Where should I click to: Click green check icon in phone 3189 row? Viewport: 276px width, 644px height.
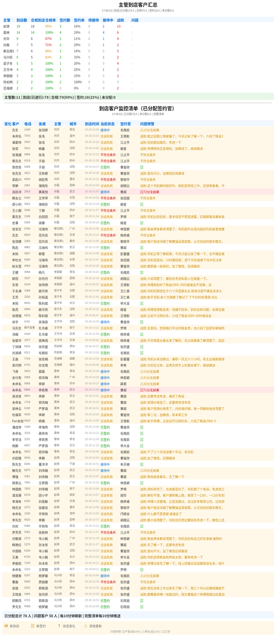click(142, 427)
